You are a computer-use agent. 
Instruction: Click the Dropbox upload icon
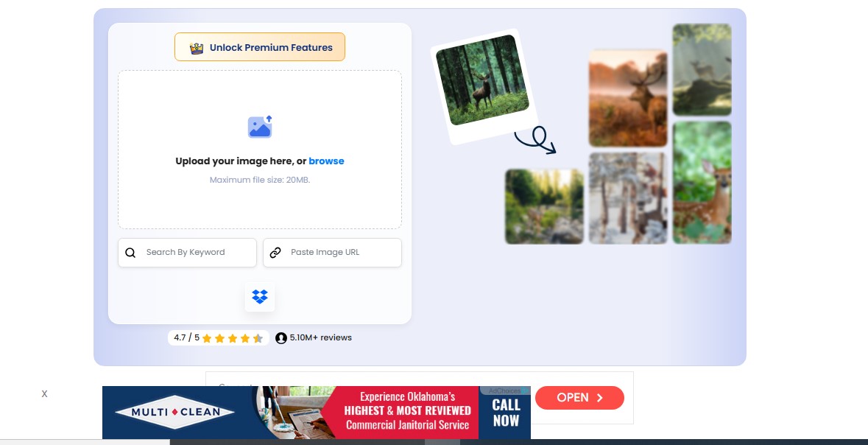coord(260,296)
